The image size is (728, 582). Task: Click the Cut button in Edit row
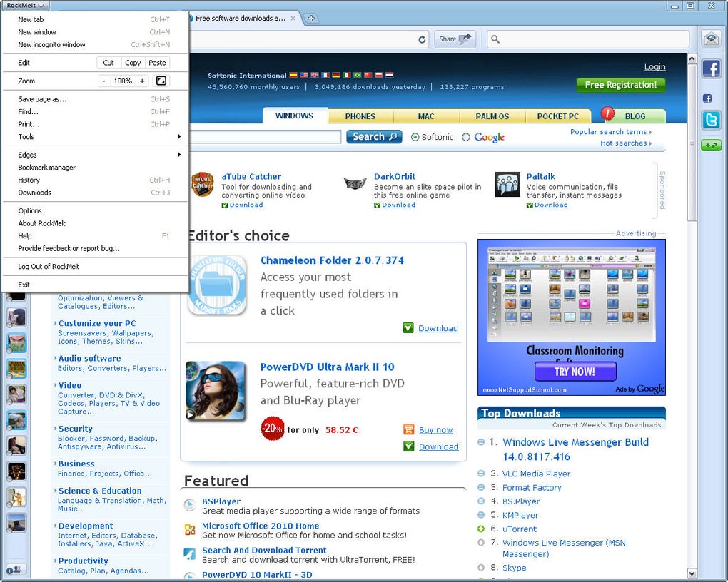coord(108,63)
